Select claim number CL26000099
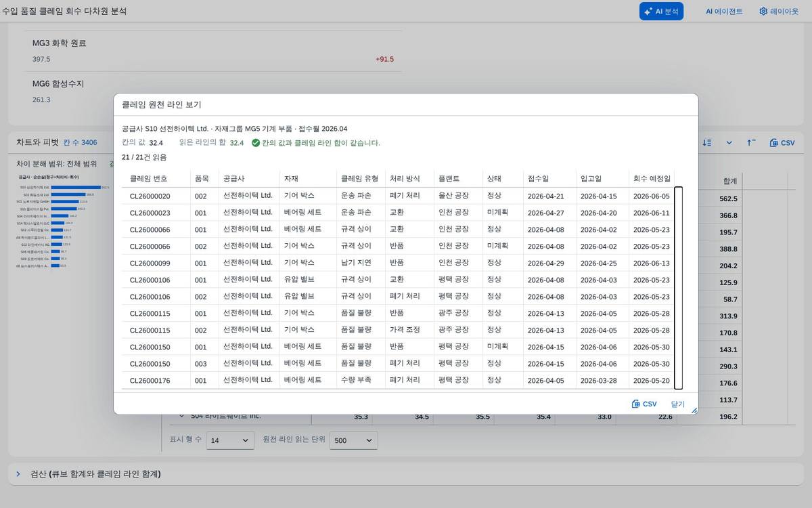Screen dimensions: 812x508 150,263
